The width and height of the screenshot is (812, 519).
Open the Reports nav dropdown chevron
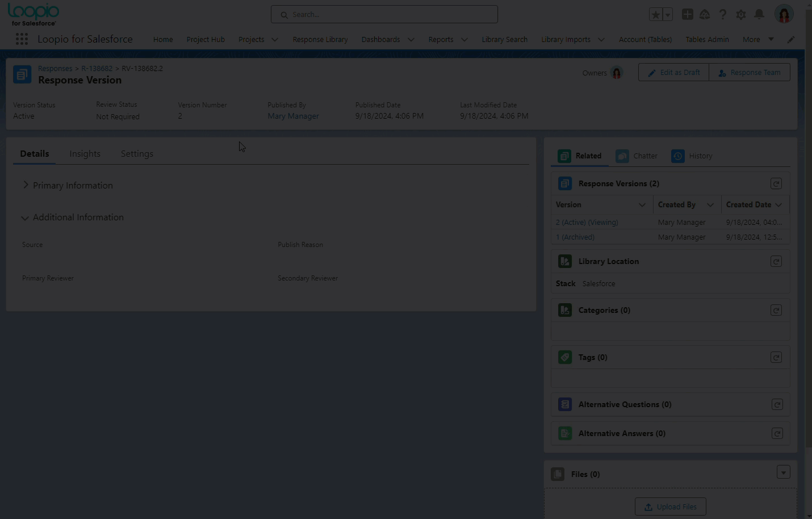pyautogui.click(x=464, y=40)
